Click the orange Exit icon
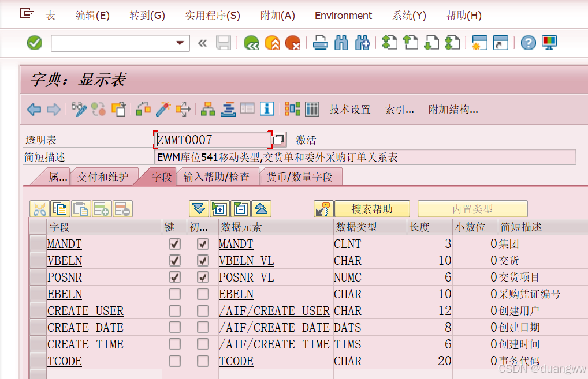Screen dimensions: 588x379 (x=272, y=43)
